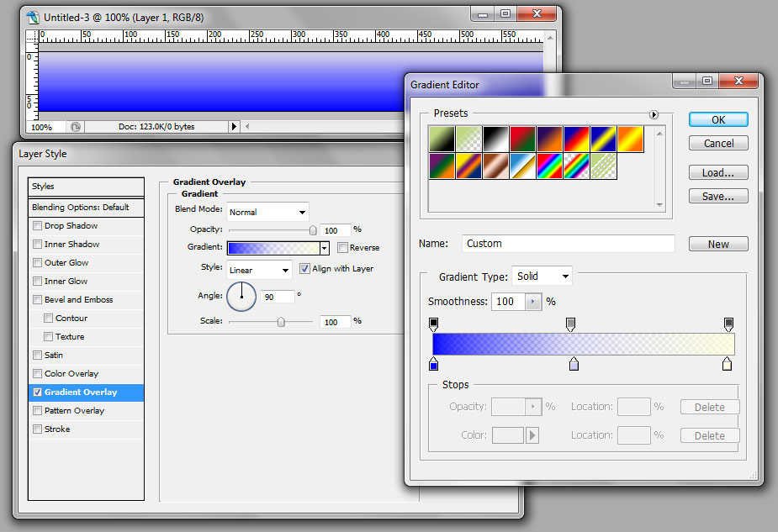Select the violet-green-orange gradient preset
The height and width of the screenshot is (532, 778).
coord(442,166)
